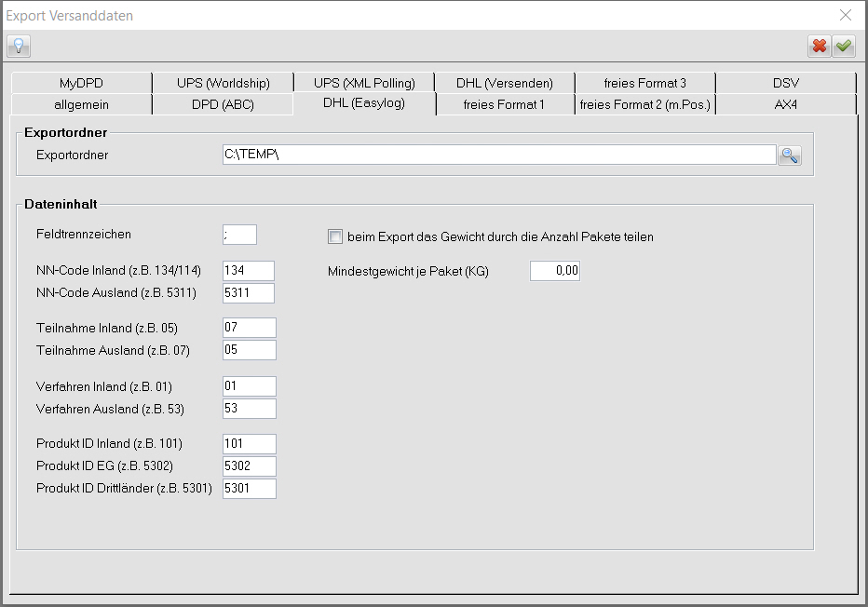The width and height of the screenshot is (868, 607).
Task: Edit the Teilnahme Ausland field
Action: coord(250,350)
